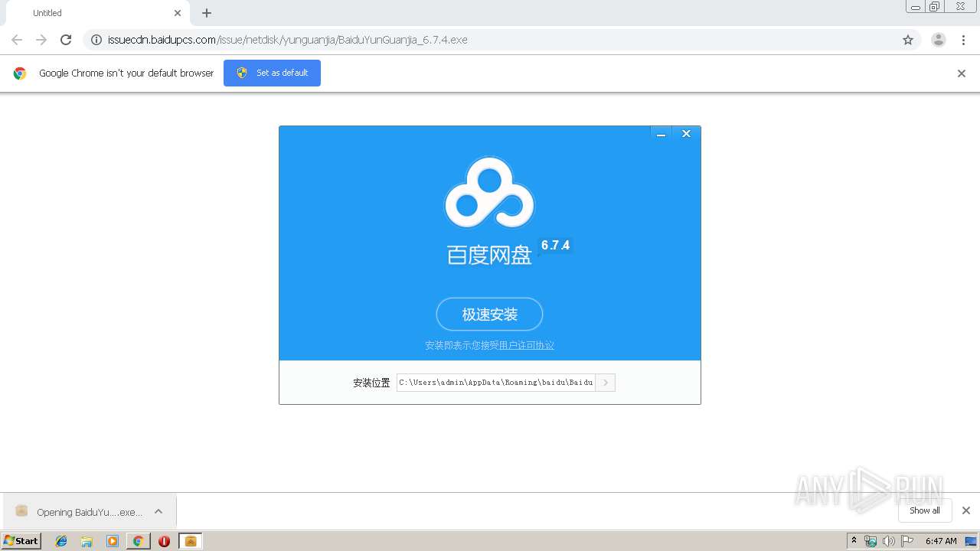Click the 极速安装 quick install button

(x=489, y=315)
